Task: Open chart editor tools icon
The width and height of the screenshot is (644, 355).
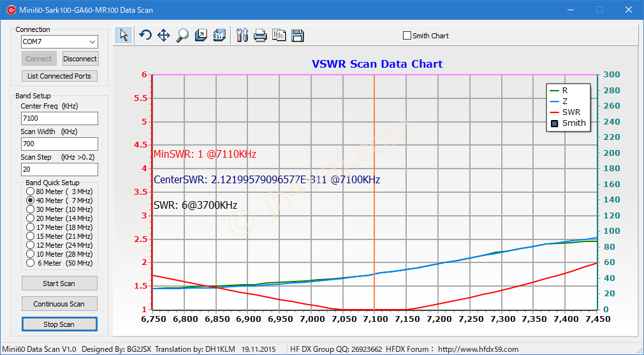Action: click(242, 35)
